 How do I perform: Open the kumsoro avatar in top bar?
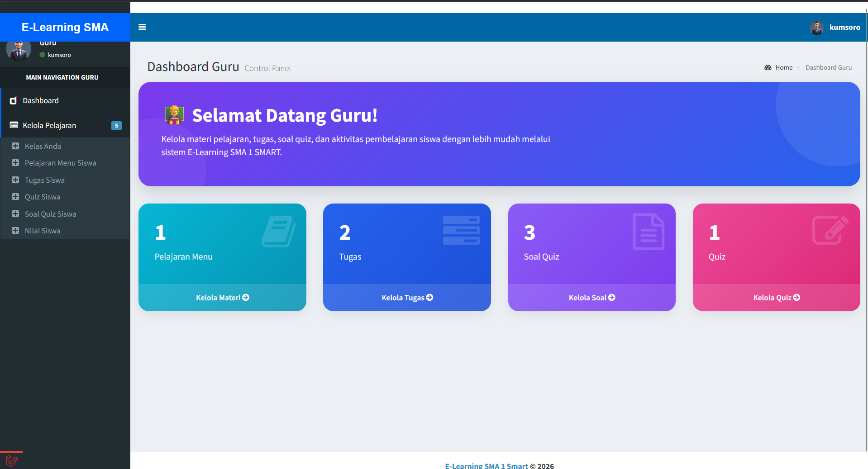click(x=817, y=28)
